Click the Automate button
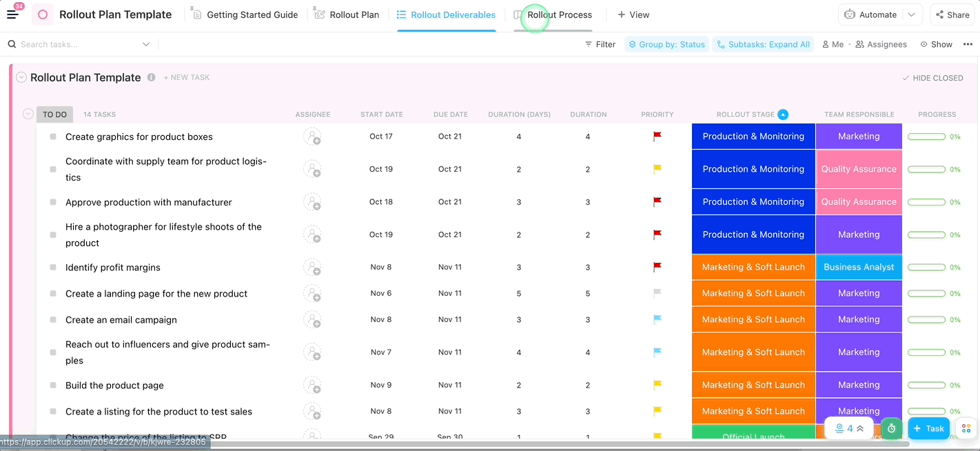 (x=871, y=14)
